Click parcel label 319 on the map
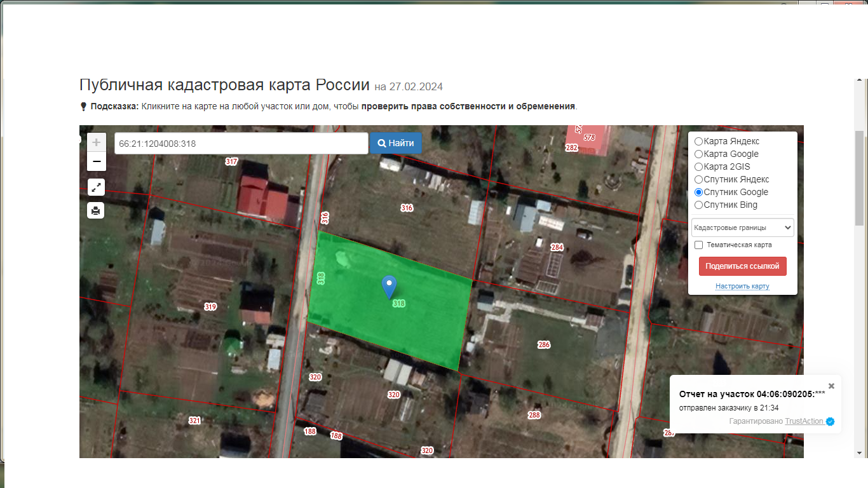This screenshot has width=868, height=488. click(x=210, y=307)
